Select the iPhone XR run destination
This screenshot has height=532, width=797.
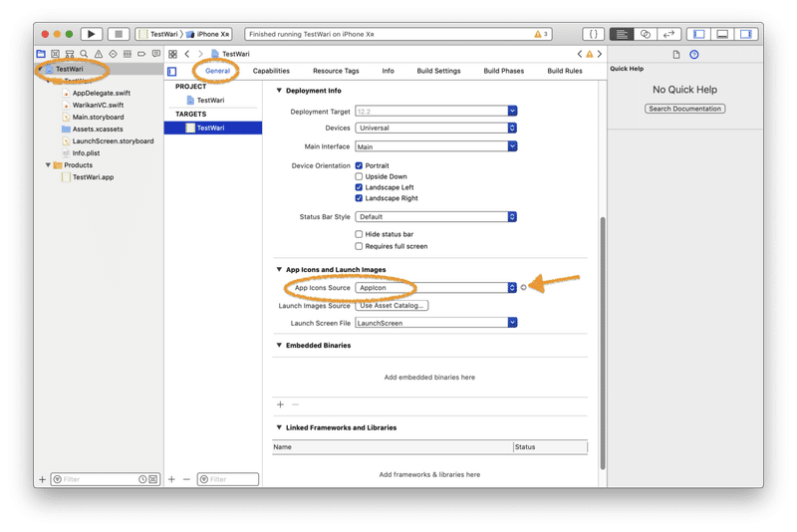(209, 34)
